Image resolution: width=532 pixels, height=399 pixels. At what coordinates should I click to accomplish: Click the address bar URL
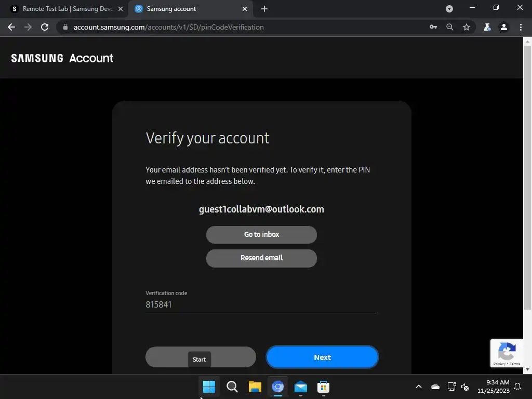click(169, 27)
